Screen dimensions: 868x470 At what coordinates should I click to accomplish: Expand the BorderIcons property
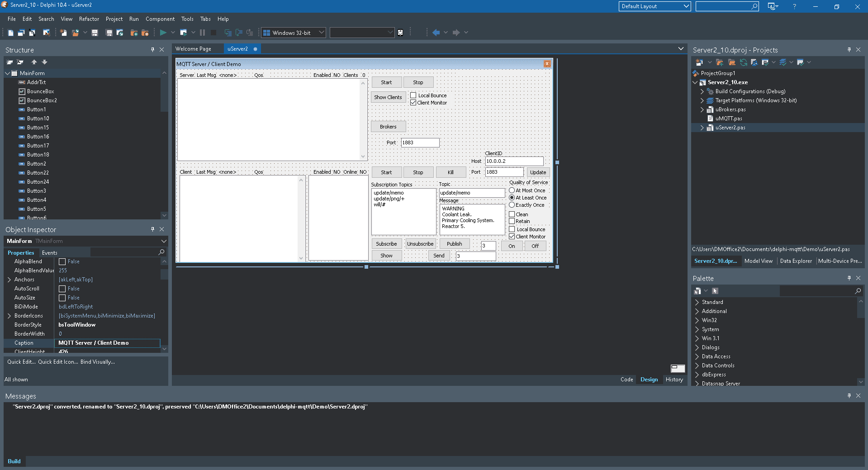click(9, 316)
